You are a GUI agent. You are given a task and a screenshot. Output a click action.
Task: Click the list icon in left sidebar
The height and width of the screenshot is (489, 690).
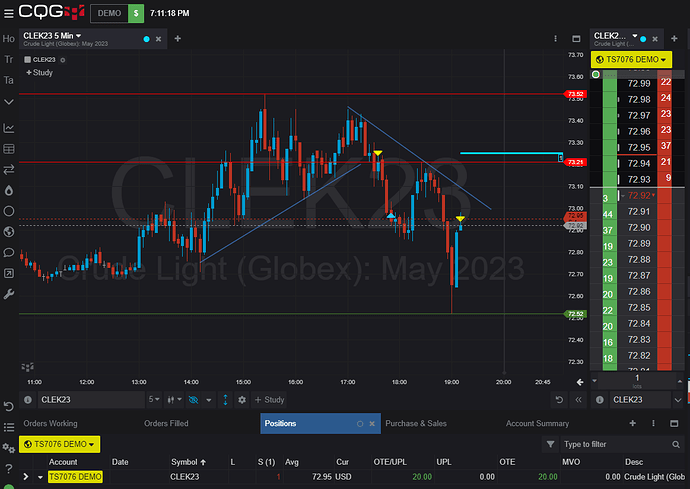[8, 427]
